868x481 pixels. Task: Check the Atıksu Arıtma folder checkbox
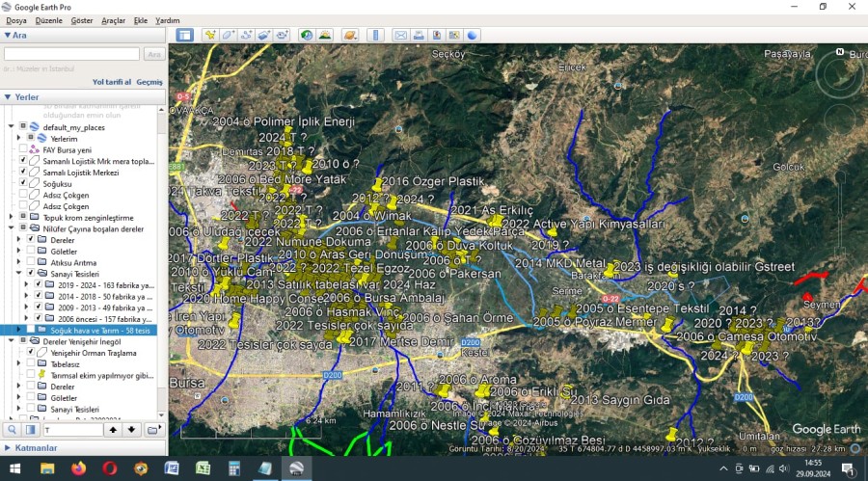coord(31,262)
